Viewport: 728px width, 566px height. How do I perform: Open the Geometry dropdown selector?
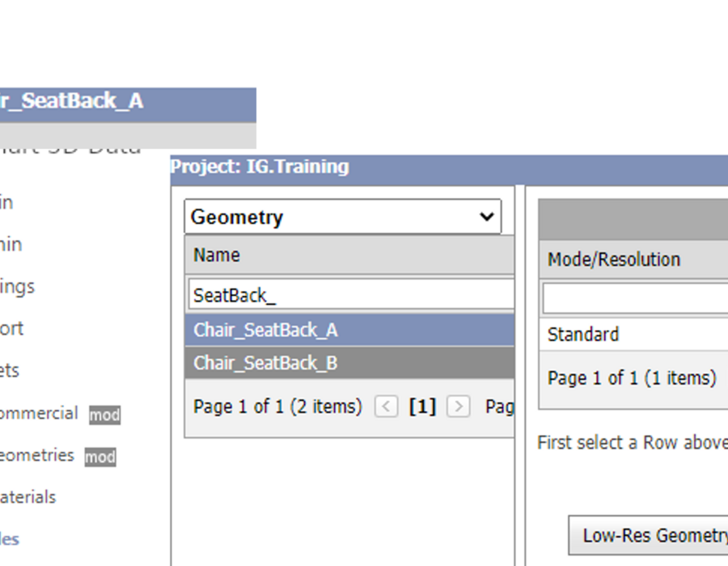(343, 217)
